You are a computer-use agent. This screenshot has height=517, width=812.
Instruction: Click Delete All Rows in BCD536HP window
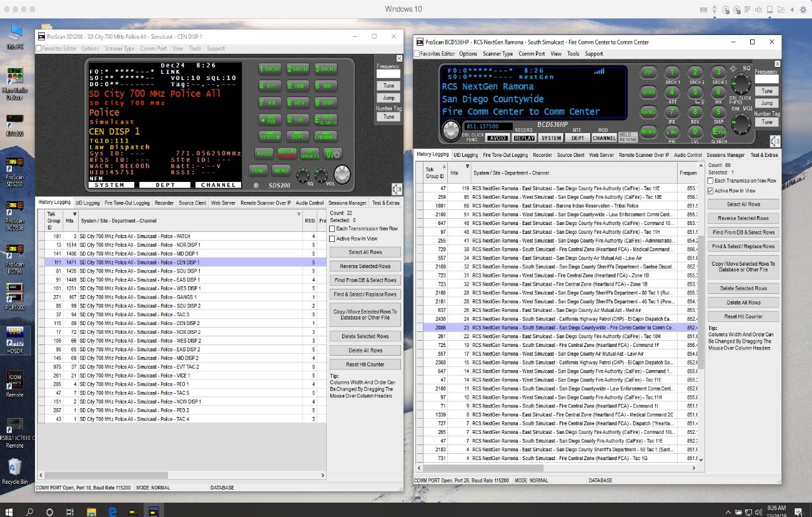(743, 303)
